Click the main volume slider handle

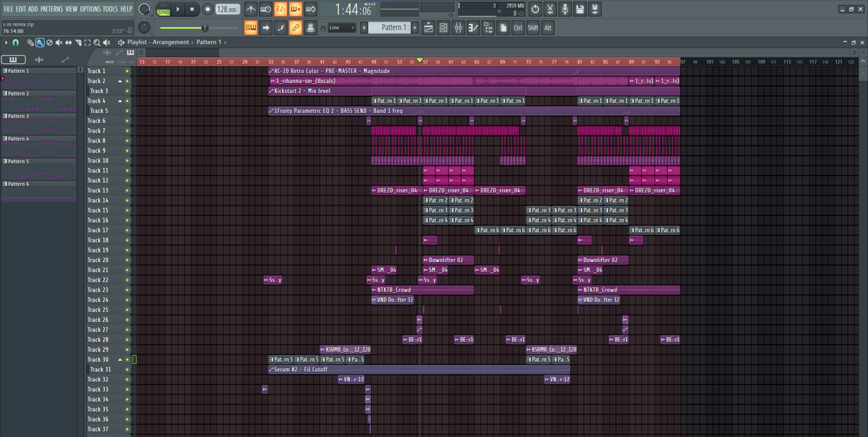[x=205, y=27]
